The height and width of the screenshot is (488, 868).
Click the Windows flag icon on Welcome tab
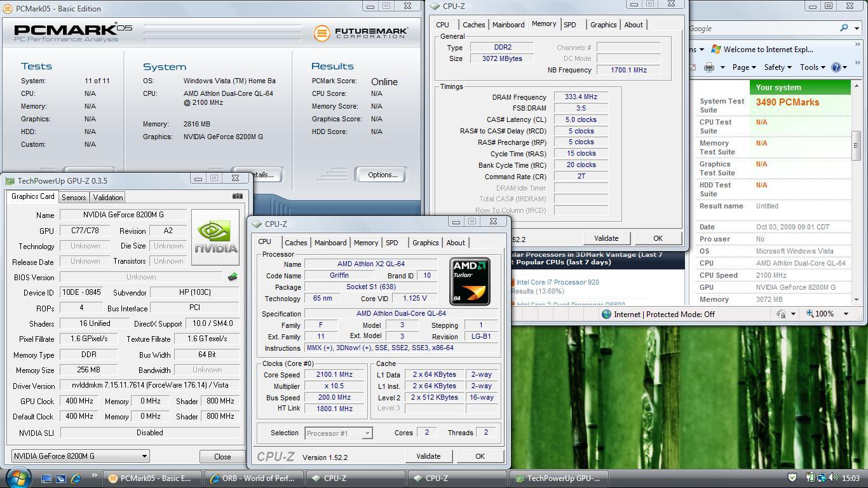tap(716, 49)
